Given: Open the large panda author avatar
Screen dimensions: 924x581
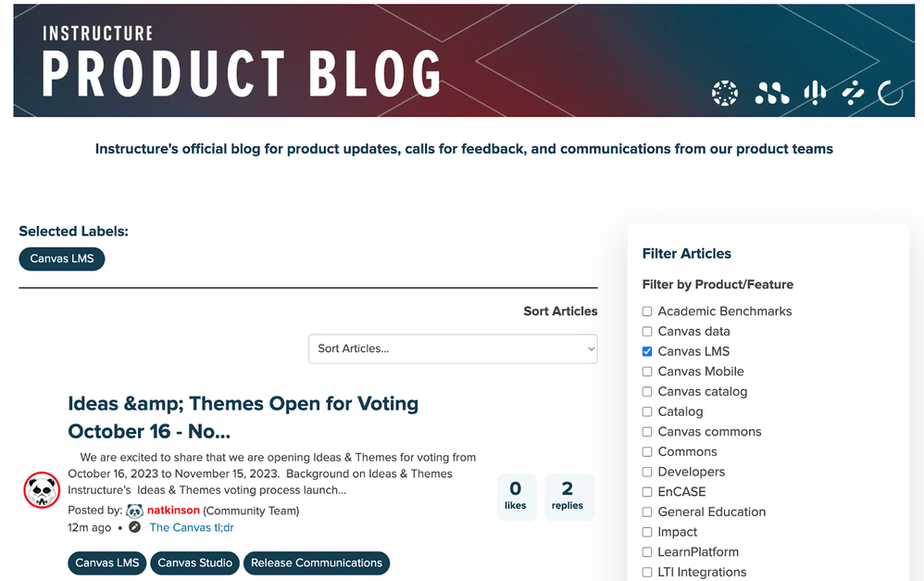Looking at the screenshot, I should tap(42, 489).
